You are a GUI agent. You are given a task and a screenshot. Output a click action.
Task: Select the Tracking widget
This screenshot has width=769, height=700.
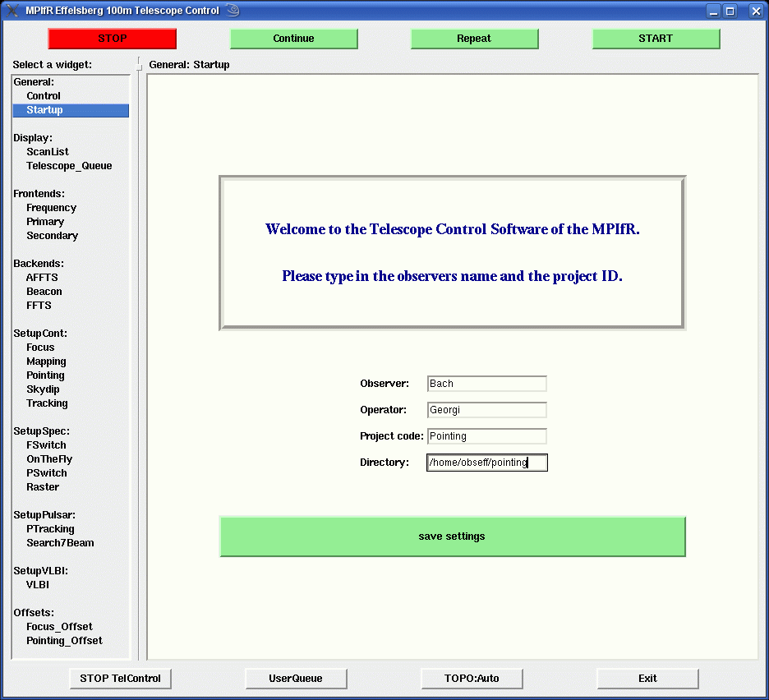[x=47, y=403]
